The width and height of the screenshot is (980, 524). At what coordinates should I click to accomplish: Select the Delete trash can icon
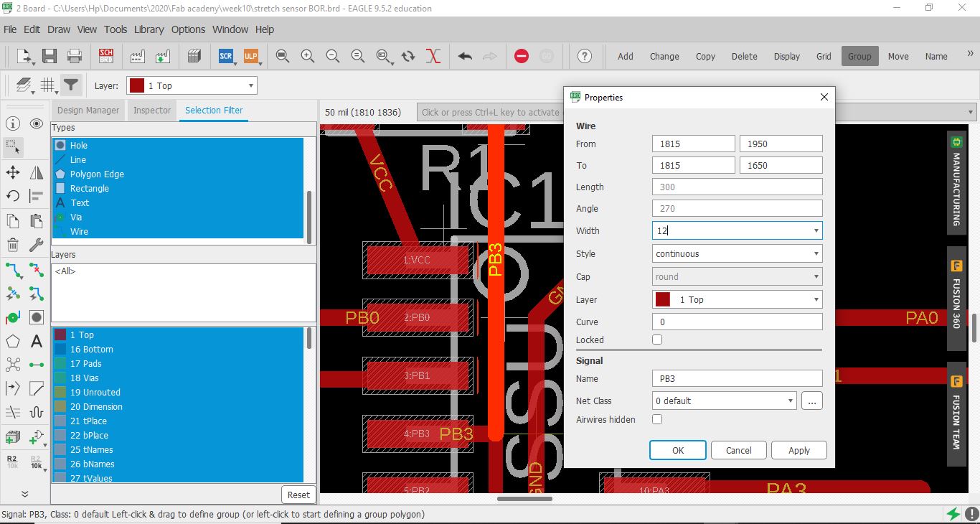(13, 245)
